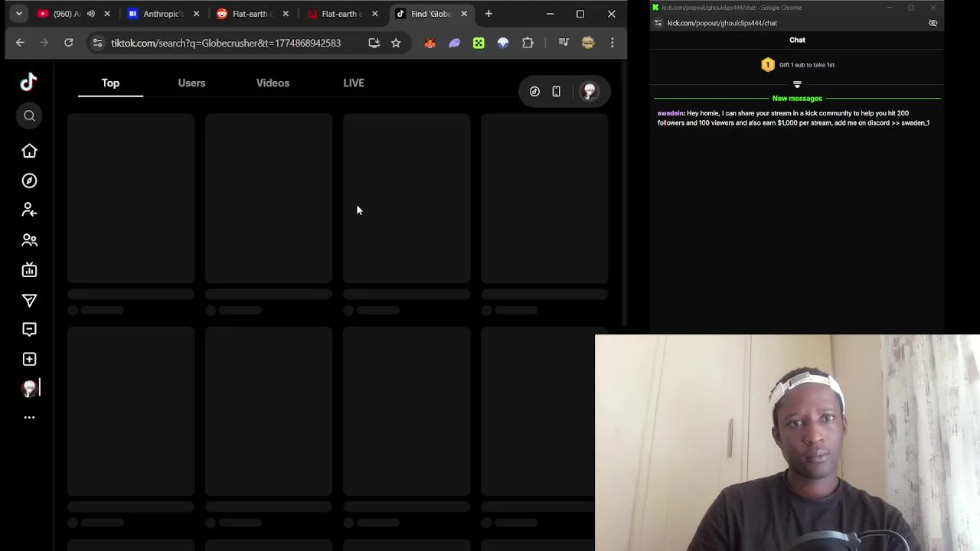Viewport: 980px width, 551px height.
Task: Open media controls icon in Chrome toolbar
Action: pyautogui.click(x=563, y=43)
